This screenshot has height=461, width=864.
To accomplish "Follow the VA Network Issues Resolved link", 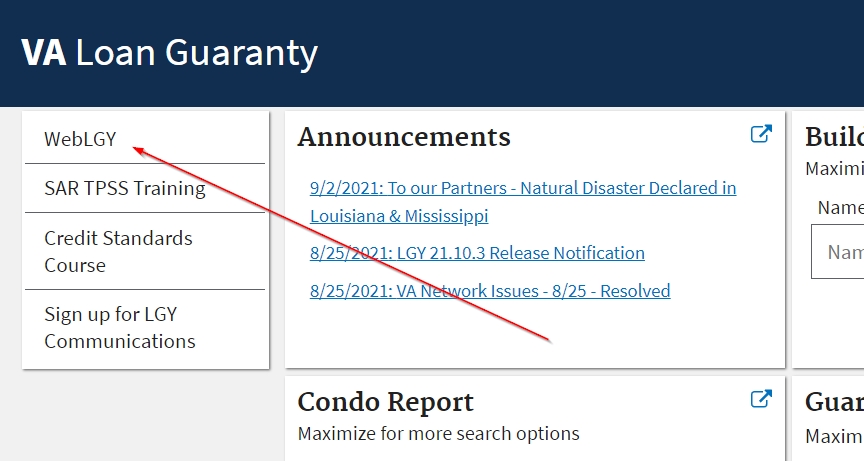I will (490, 291).
